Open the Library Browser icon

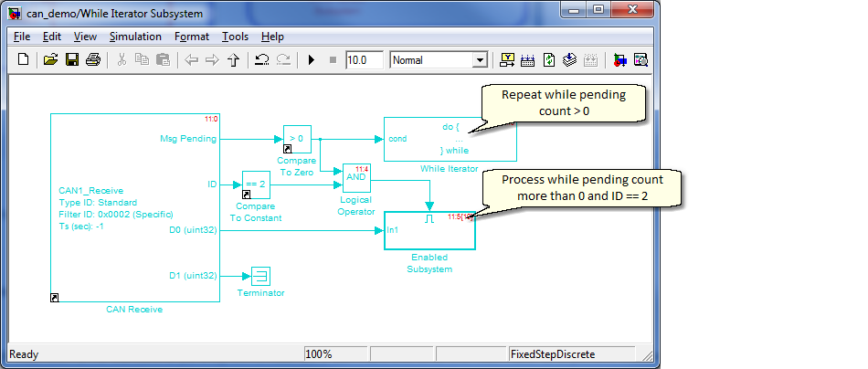[619, 59]
